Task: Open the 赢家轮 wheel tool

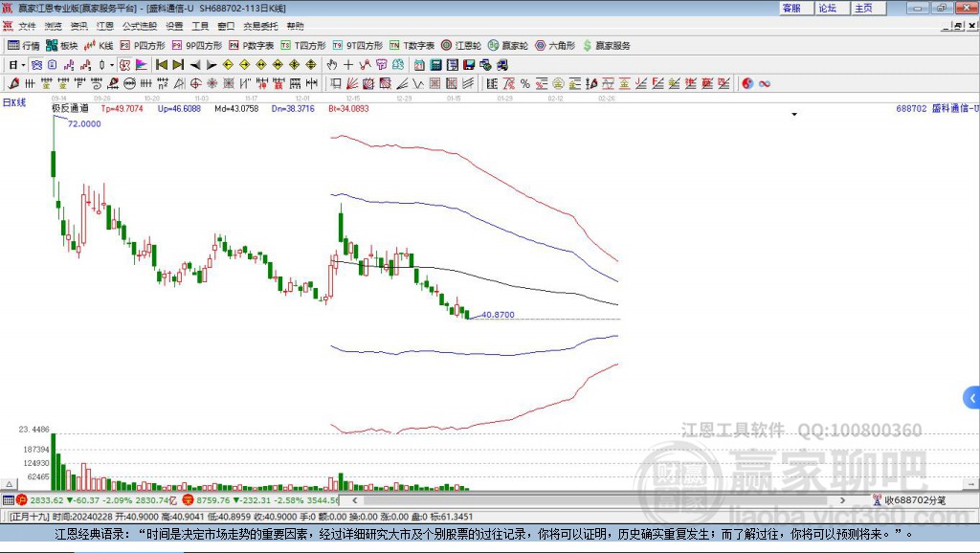Action: click(x=508, y=46)
